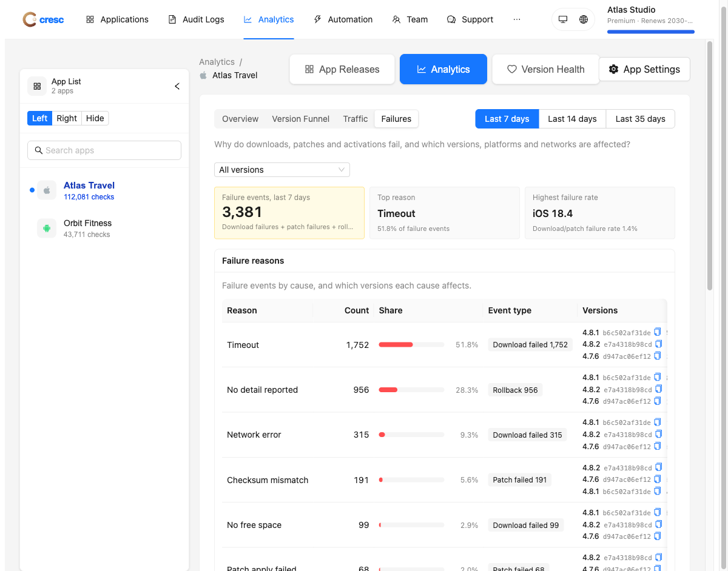Viewport: 728px width, 571px height.
Task: Click the App List grid icon
Action: click(37, 86)
